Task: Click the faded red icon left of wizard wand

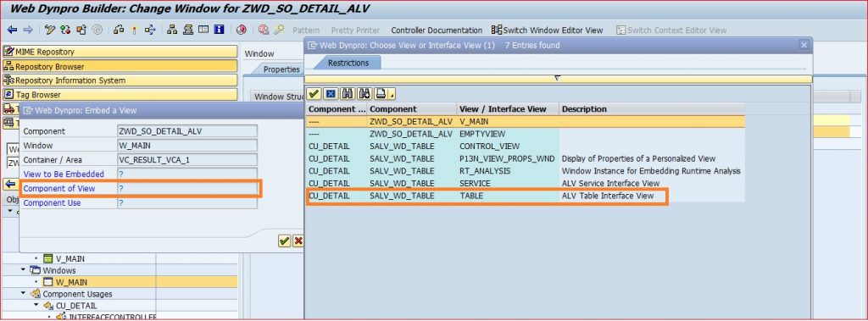Action: click(x=264, y=30)
